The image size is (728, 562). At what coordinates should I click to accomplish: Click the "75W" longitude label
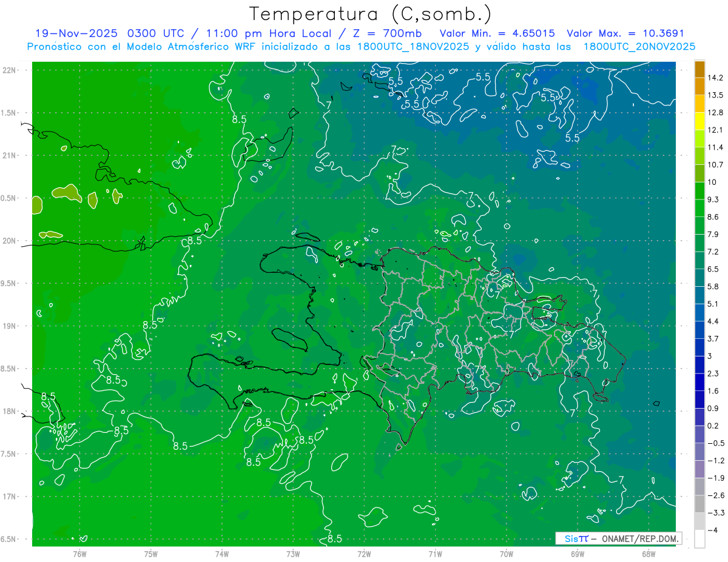point(151,554)
